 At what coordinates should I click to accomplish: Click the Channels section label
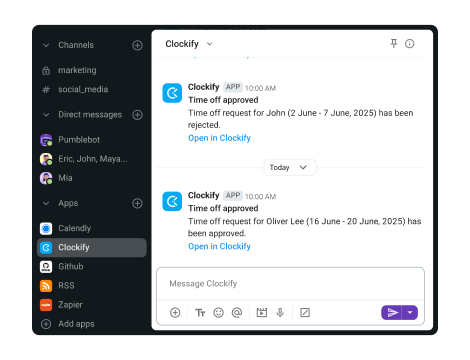coord(76,45)
